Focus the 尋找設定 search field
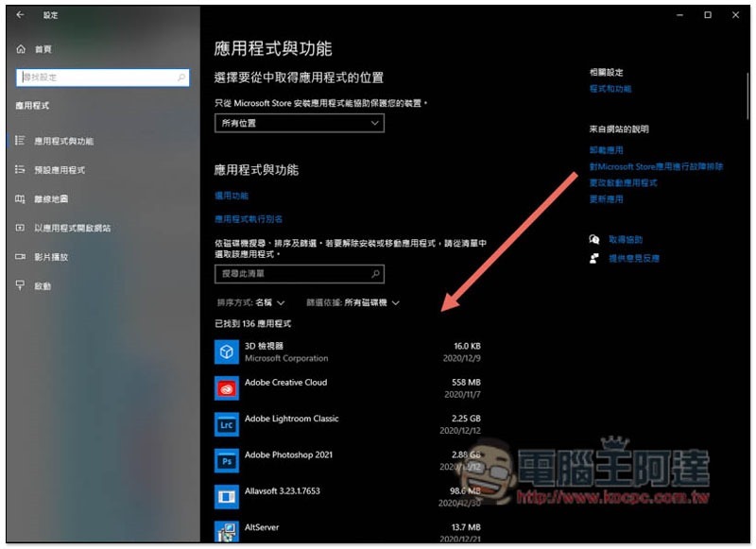 point(103,77)
